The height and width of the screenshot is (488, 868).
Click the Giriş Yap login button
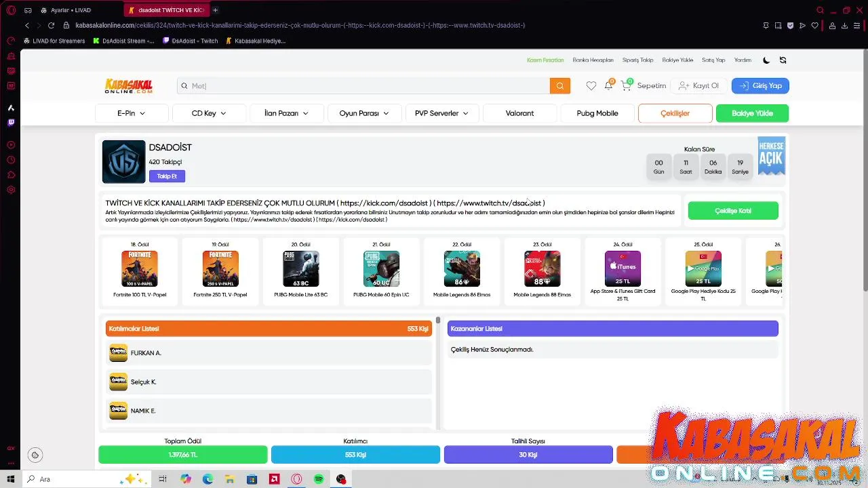760,85
